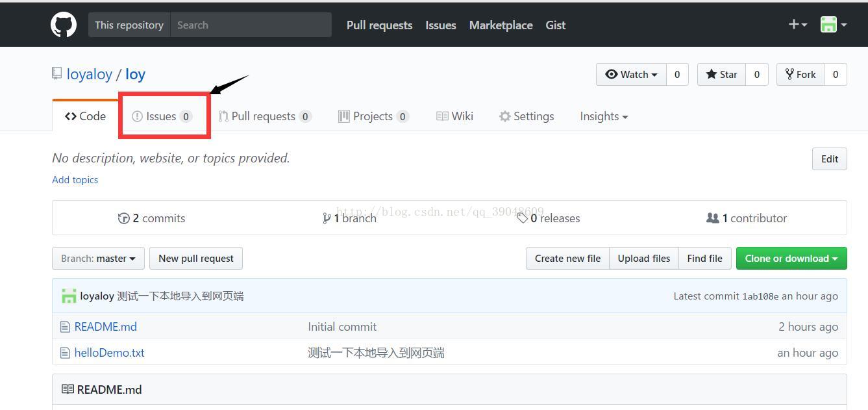Screen dimensions: 868x410
Task: Click the loyaloy commit author avatar
Action: click(x=69, y=296)
